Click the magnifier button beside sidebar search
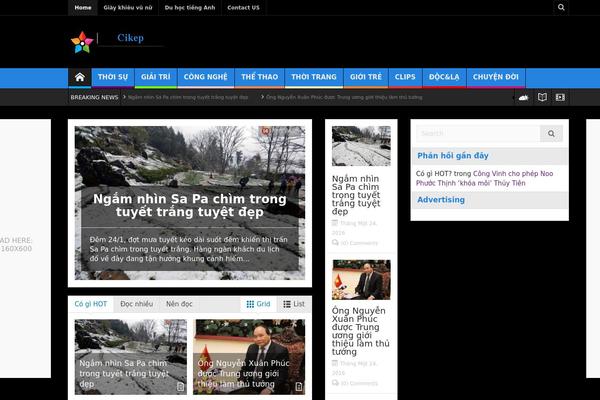Screen dimensions: 600x400 coord(551,134)
